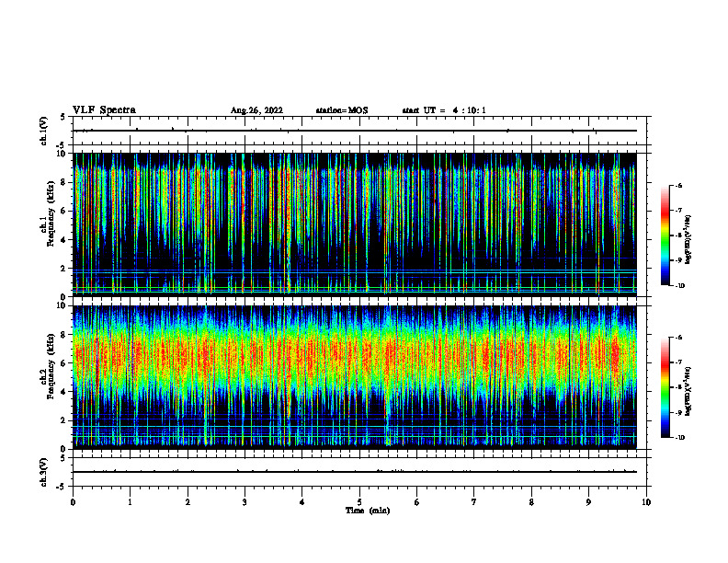Click inside the ch.2 spectrogram panel
The width and height of the screenshot is (728, 563).
pyautogui.click(x=355, y=377)
